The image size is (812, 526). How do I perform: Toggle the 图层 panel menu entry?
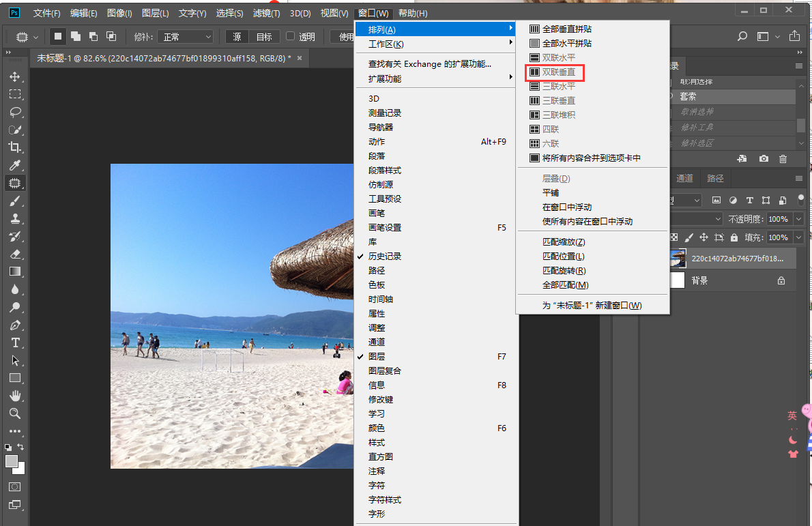377,357
